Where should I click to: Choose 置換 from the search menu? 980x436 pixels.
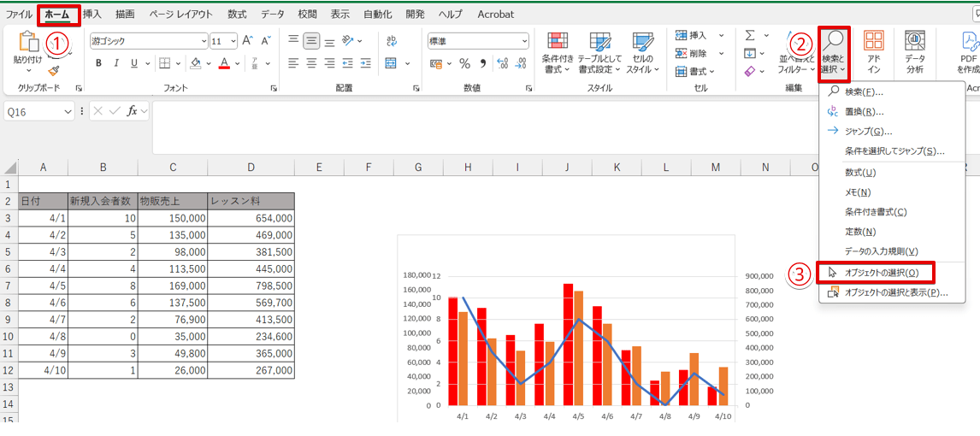864,111
